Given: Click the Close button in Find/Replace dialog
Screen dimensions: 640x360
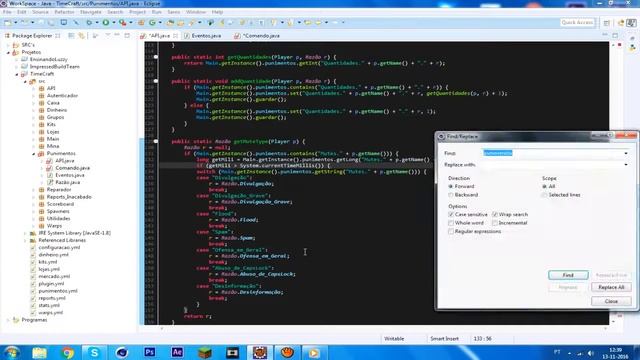Looking at the screenshot, I should click(x=611, y=301).
